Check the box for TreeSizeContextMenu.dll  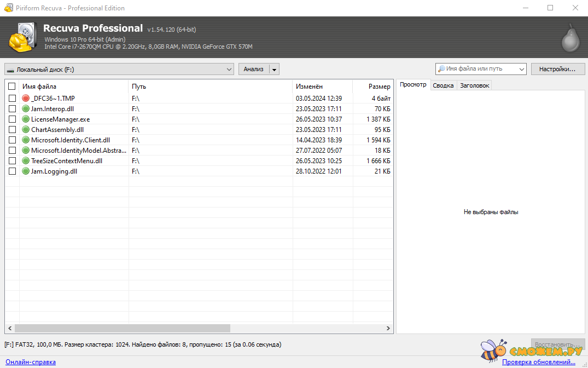pyautogui.click(x=12, y=160)
